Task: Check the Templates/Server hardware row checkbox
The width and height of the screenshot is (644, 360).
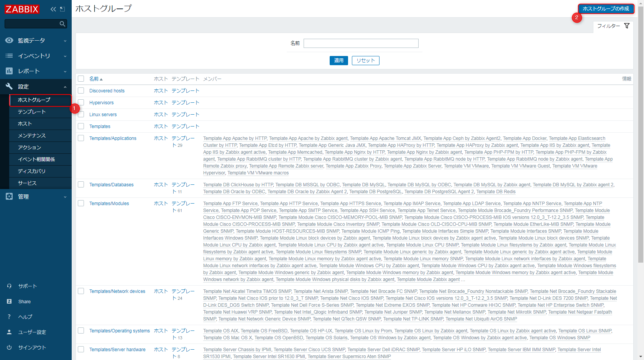Action: click(x=81, y=349)
